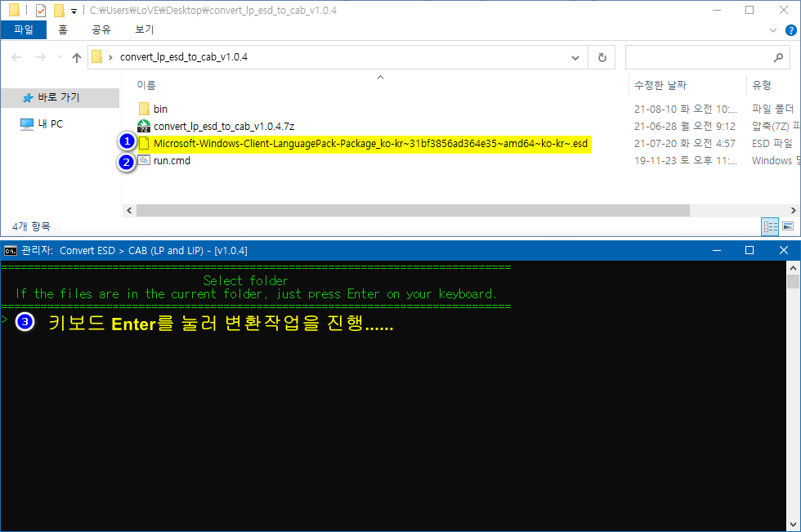Click the Back arrow in File Explorer
The height and width of the screenshot is (532, 801).
(16, 57)
